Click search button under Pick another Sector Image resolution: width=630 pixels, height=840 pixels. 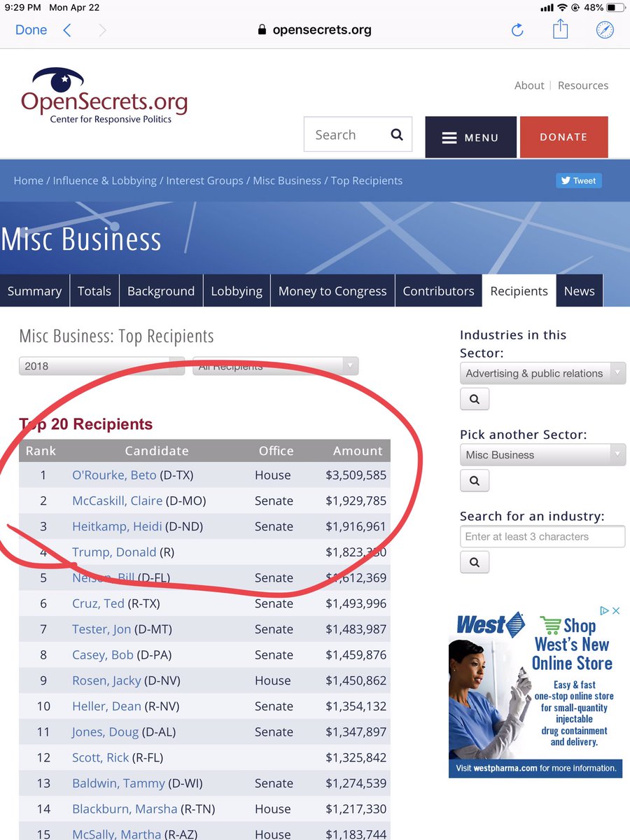pyautogui.click(x=475, y=481)
